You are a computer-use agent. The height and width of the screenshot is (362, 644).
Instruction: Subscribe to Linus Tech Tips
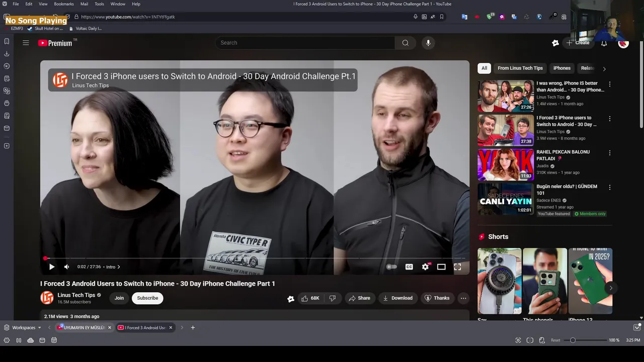click(147, 298)
